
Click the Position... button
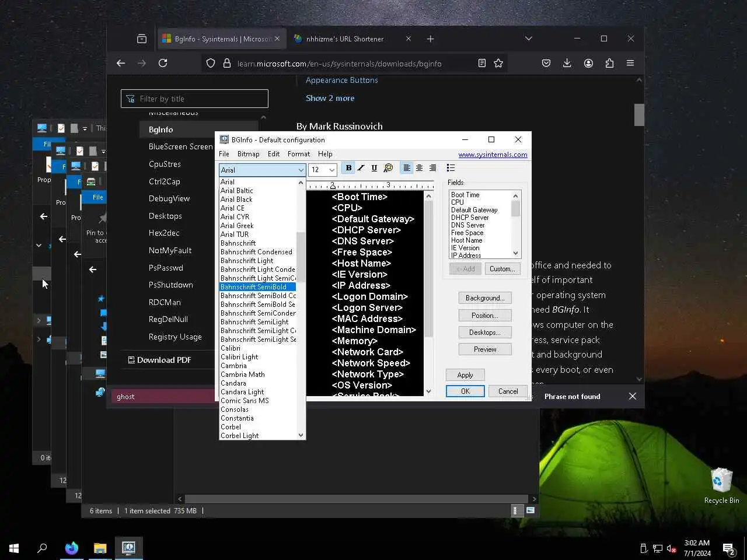point(485,316)
